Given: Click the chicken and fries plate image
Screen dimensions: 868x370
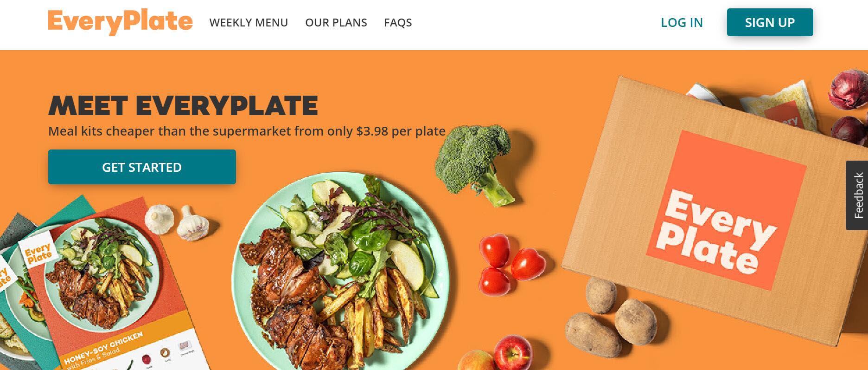Looking at the screenshot, I should [x=340, y=272].
